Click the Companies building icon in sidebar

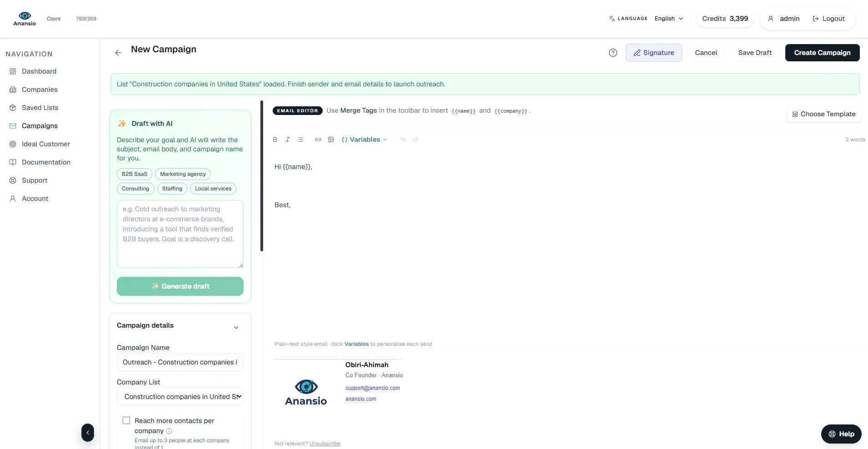point(13,90)
